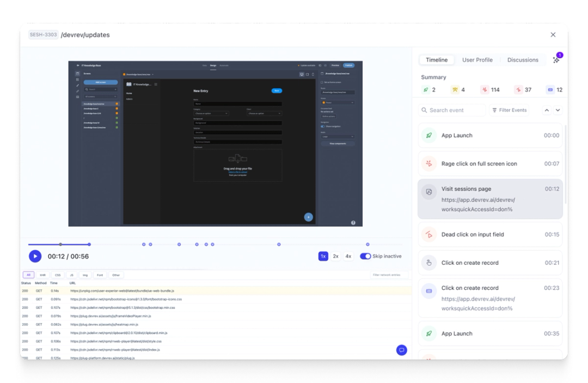Click the App Launch summary count icon

pos(426,90)
